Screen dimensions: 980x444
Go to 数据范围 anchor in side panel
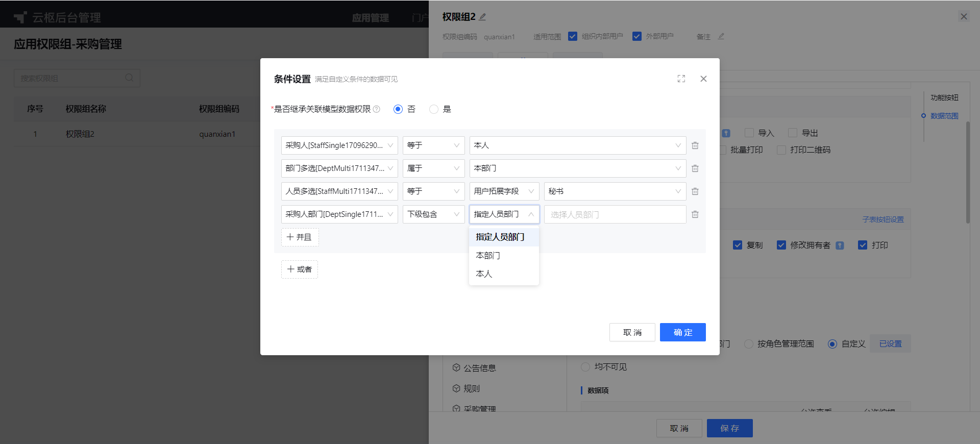(x=944, y=116)
